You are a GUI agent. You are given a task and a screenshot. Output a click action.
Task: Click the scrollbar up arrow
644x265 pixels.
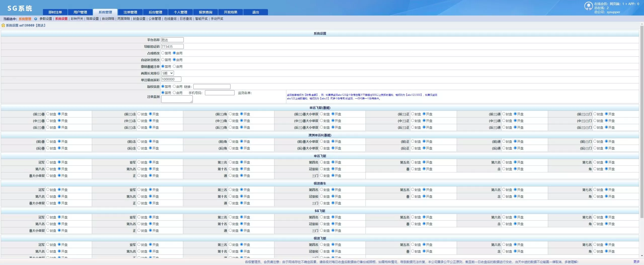[642, 24]
